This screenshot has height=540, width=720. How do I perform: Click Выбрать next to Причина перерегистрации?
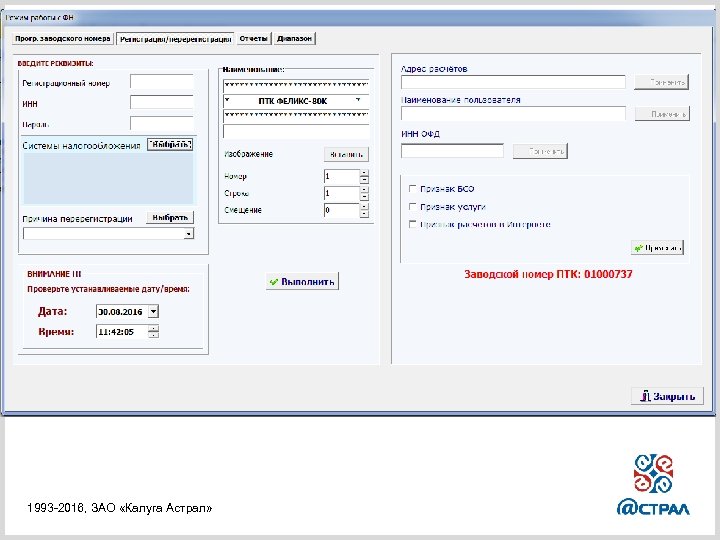pos(170,217)
